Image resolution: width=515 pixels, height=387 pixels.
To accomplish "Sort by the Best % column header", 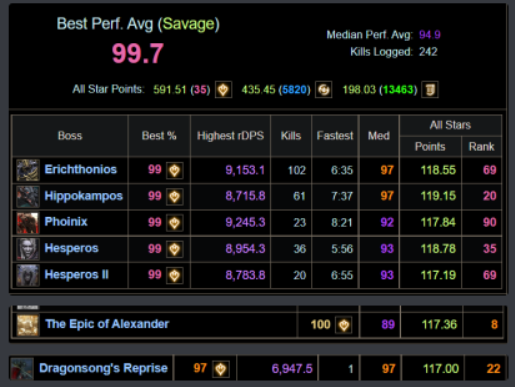I will (x=159, y=136).
